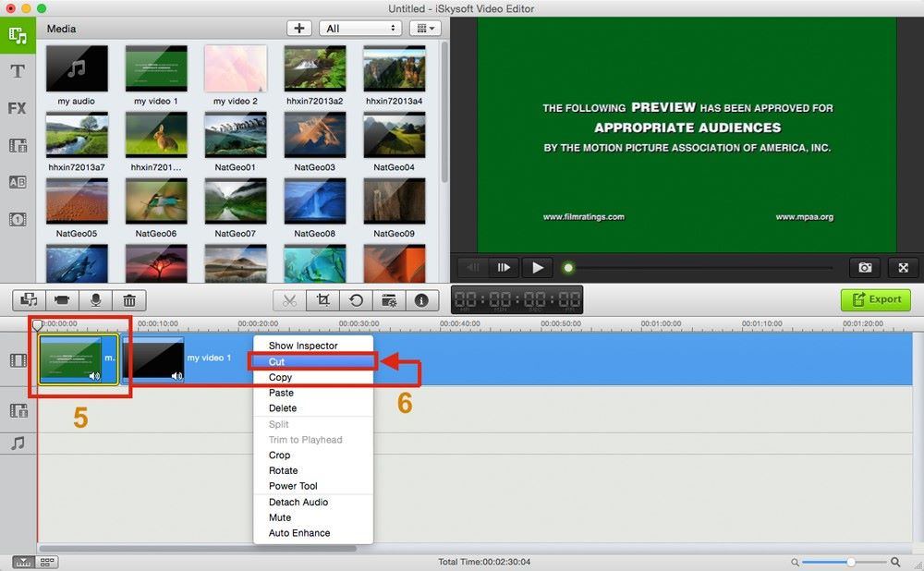924x571 pixels.
Task: Select the NatGeo05 thumbnail
Action: 77,201
